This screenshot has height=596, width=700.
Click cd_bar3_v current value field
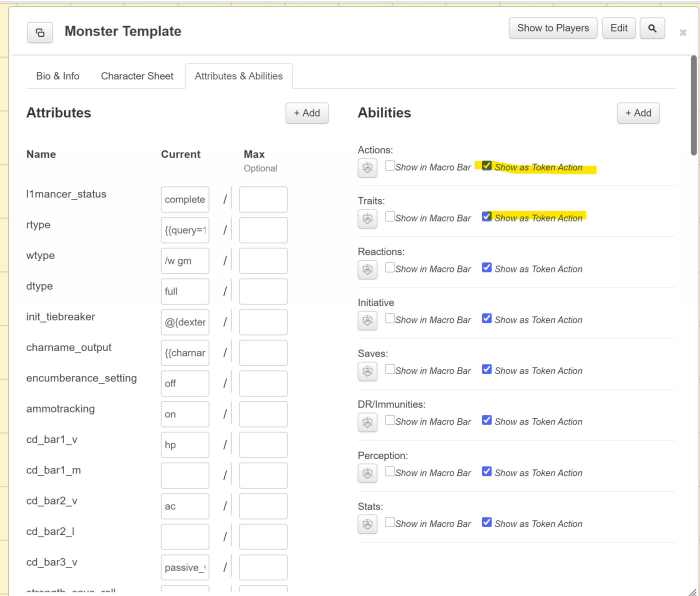pyautogui.click(x=185, y=568)
